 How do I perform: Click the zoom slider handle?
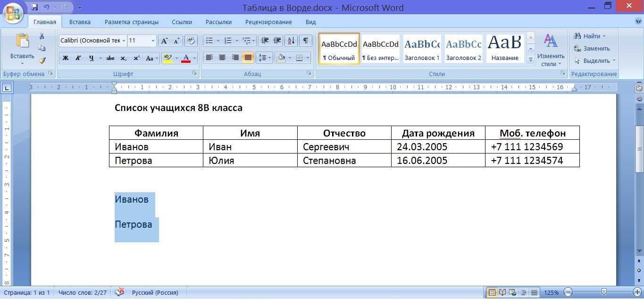(604, 292)
